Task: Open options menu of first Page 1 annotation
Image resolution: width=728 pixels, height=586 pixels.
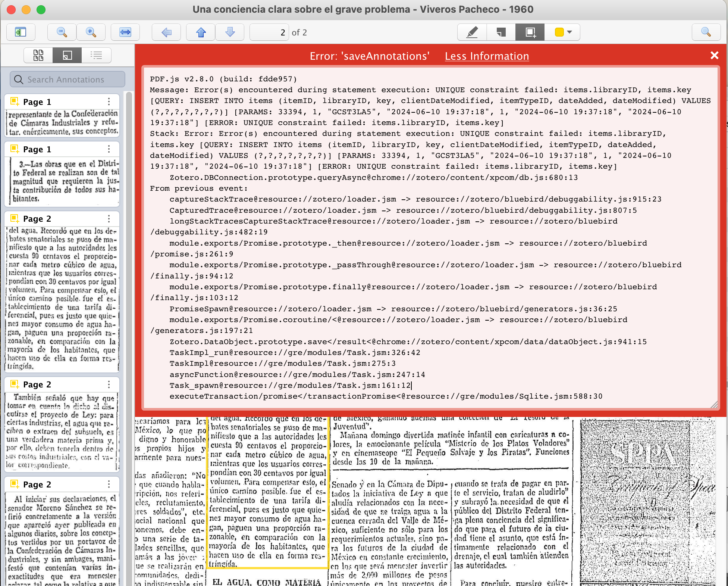Action: coord(109,102)
